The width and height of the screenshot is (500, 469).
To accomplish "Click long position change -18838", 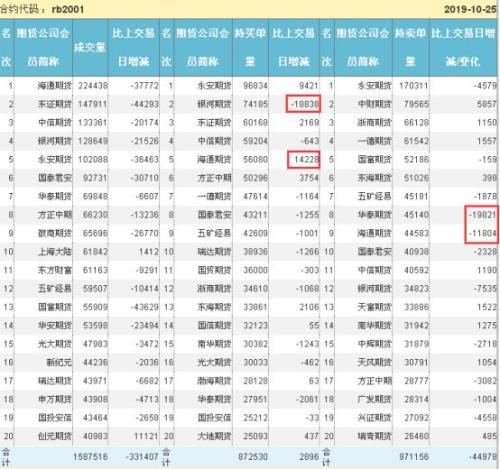I will [305, 104].
